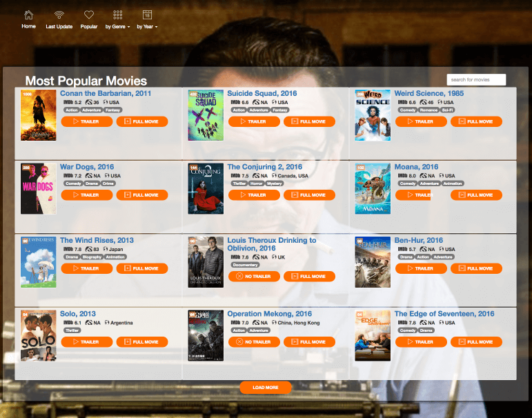This screenshot has width=532, height=418.
Task: Open the Wind Rises poster thumbnail
Action: [x=39, y=262]
